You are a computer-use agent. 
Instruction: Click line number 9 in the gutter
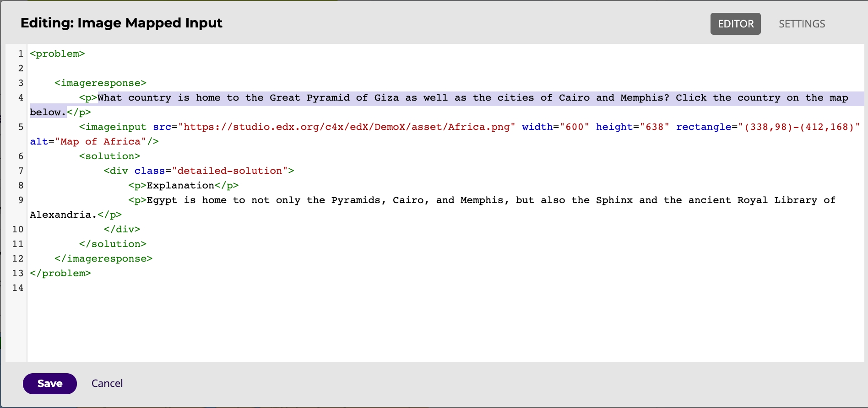[21, 200]
